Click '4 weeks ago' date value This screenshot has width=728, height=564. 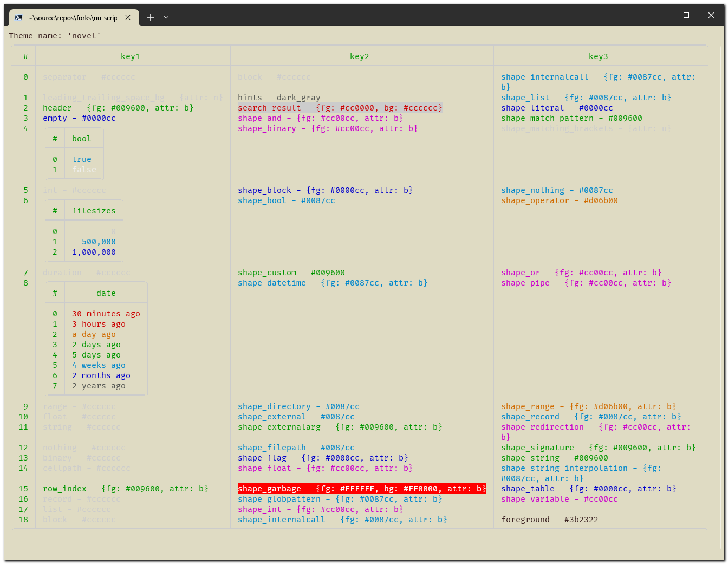tap(99, 365)
